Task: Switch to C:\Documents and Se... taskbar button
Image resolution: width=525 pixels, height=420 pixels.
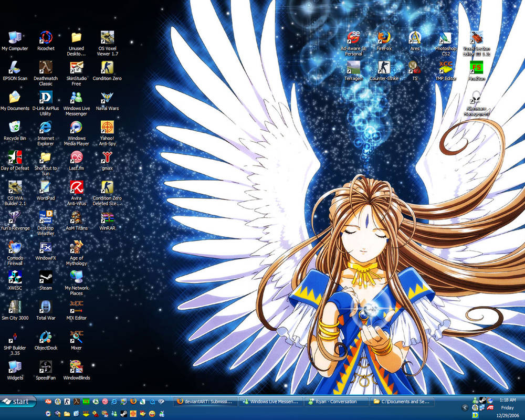Action: click(x=403, y=402)
